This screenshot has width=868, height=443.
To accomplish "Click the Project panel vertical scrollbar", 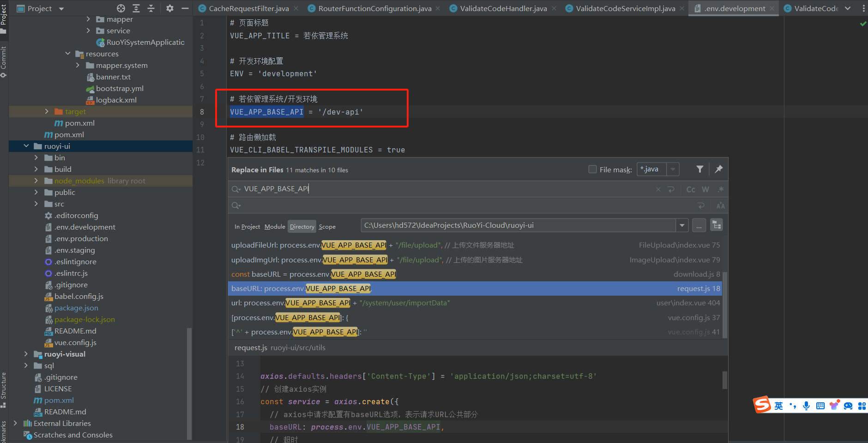I will (189, 383).
